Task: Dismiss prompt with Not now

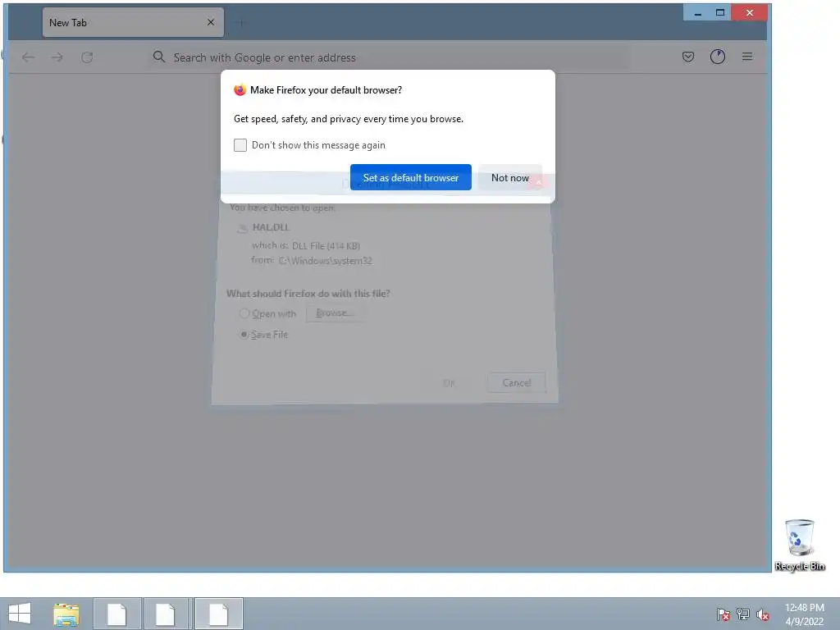Action: 509,177
